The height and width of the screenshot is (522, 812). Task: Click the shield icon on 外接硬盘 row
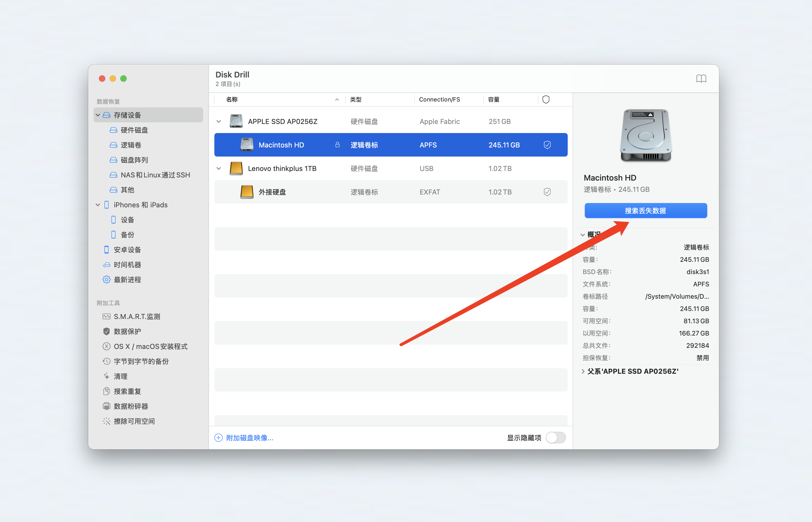click(547, 192)
